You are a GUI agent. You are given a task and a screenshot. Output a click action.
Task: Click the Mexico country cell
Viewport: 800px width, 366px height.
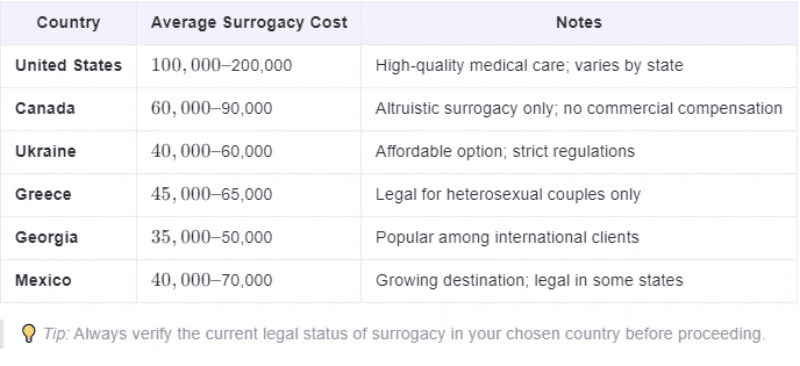(x=43, y=280)
